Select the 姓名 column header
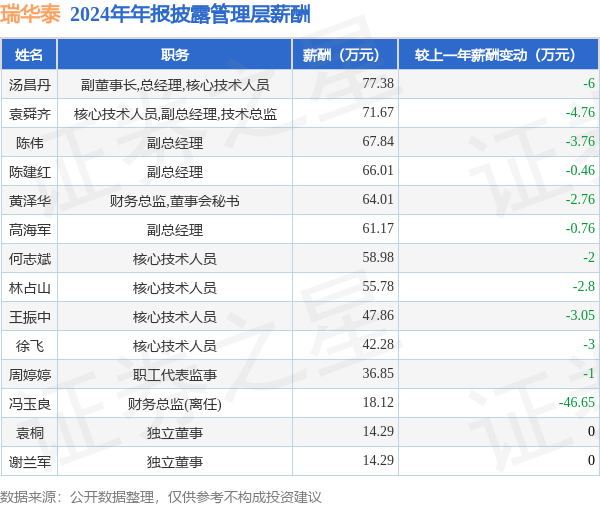The height and width of the screenshot is (506, 600). click(x=29, y=55)
